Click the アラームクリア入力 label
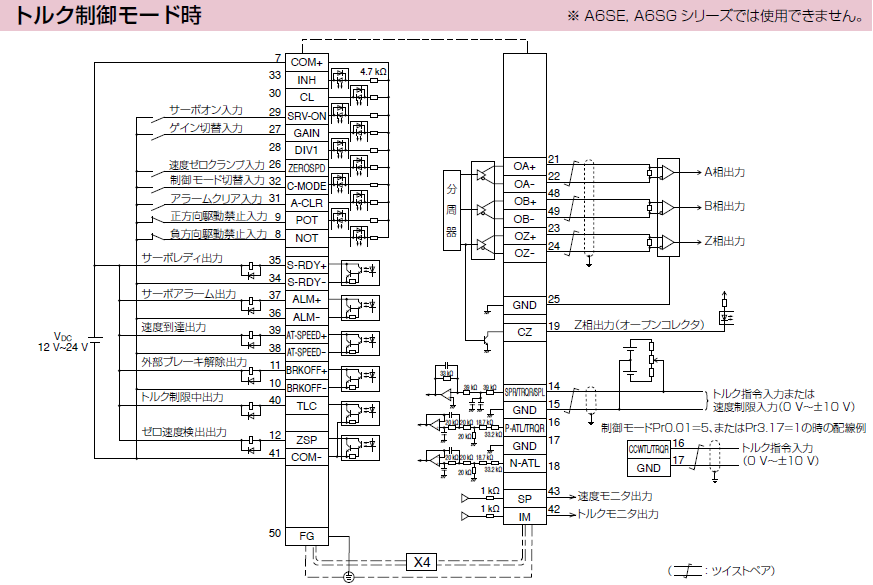 (x=216, y=199)
